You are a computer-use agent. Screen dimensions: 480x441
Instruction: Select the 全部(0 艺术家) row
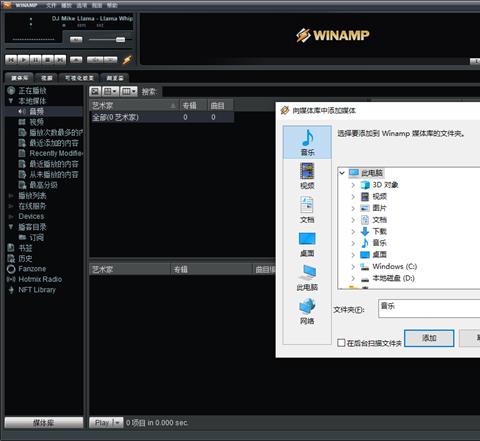click(162, 117)
